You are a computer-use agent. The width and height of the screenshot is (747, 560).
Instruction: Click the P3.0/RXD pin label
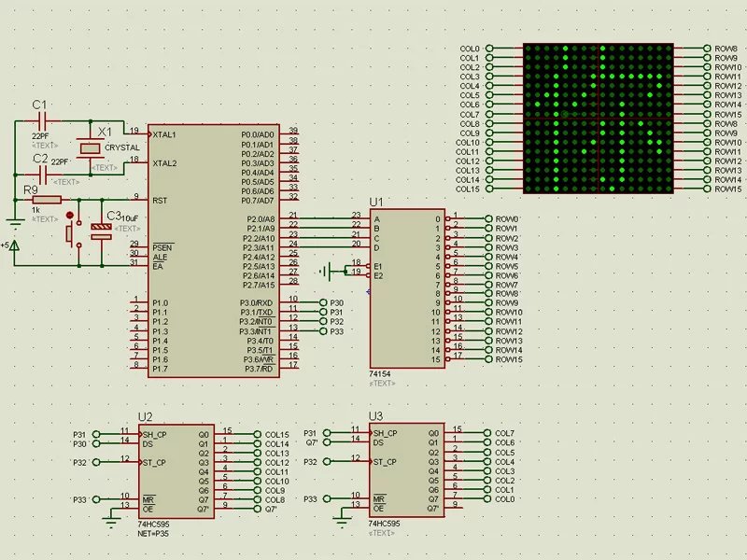coord(256,303)
